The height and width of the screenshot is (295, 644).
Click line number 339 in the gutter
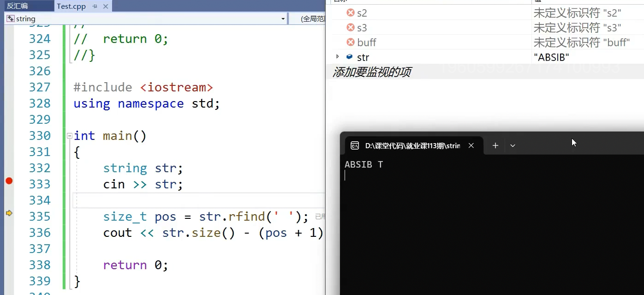coord(40,281)
